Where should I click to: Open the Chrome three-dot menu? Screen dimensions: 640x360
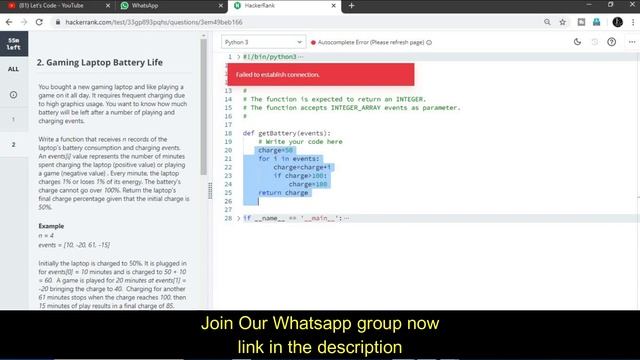pos(633,22)
